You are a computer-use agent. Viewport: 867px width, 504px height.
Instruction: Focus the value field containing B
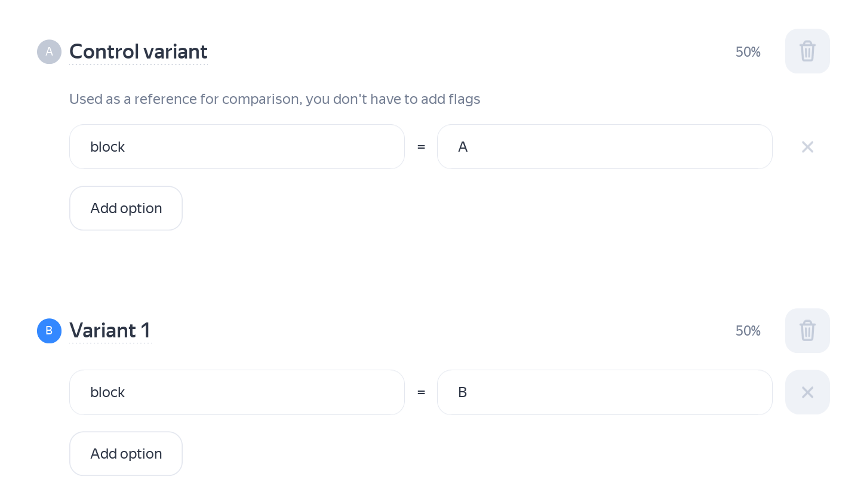tap(604, 392)
